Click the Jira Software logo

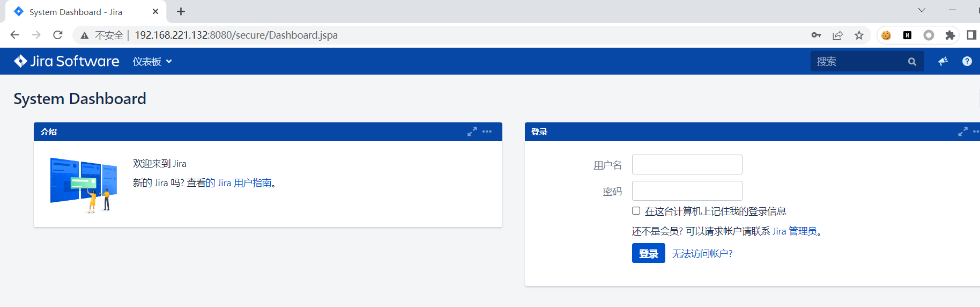point(66,61)
